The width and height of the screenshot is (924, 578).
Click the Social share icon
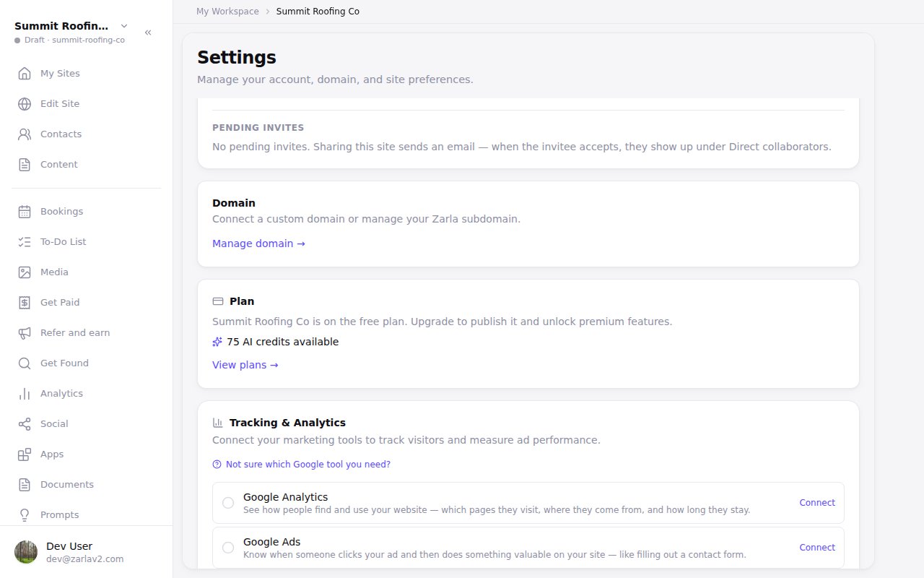(25, 424)
